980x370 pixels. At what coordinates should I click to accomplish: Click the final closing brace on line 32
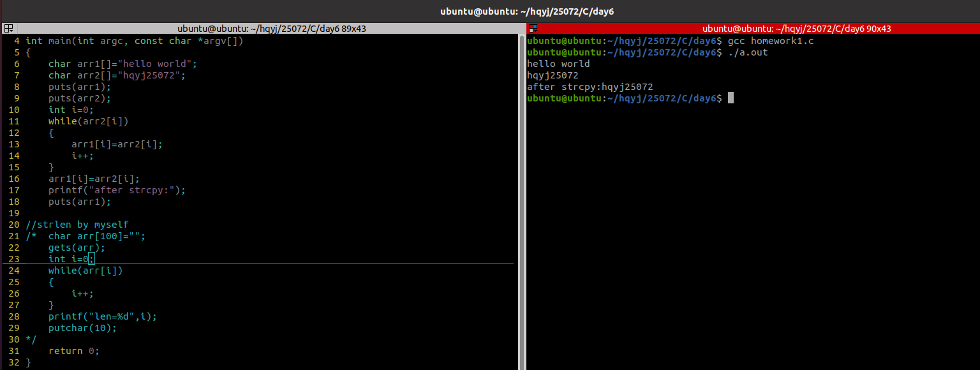click(28, 362)
